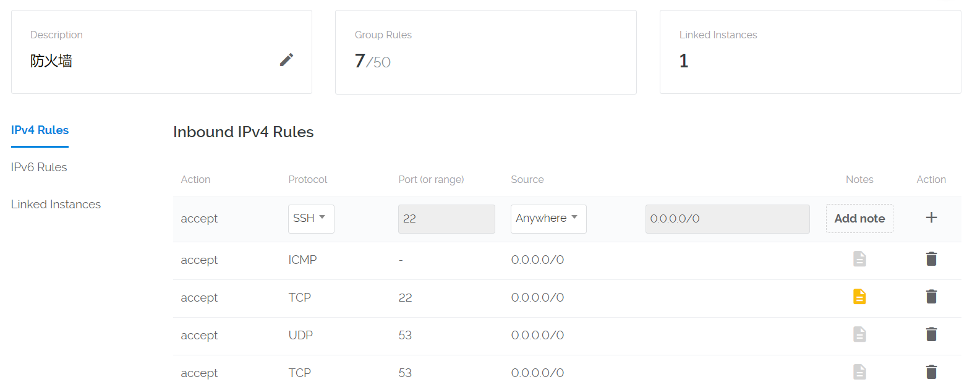980x390 pixels.
Task: Click the plus icon to add rule
Action: [931, 218]
